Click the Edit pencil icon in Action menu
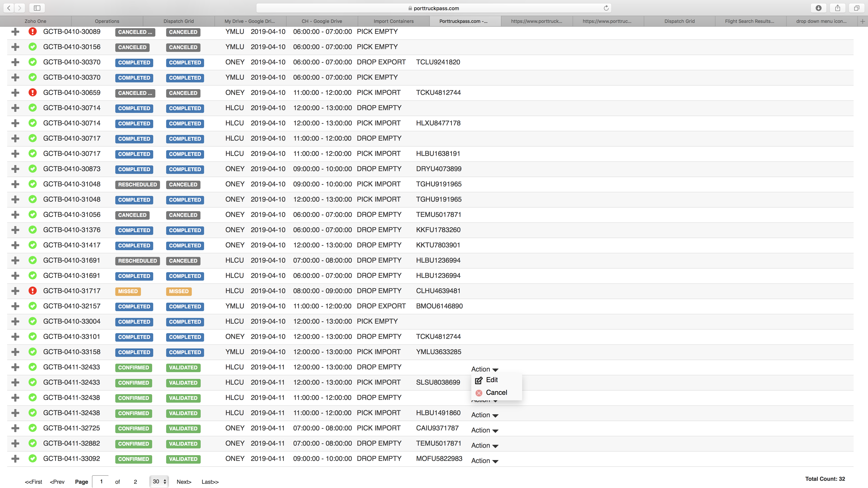868x488 pixels. click(x=479, y=380)
